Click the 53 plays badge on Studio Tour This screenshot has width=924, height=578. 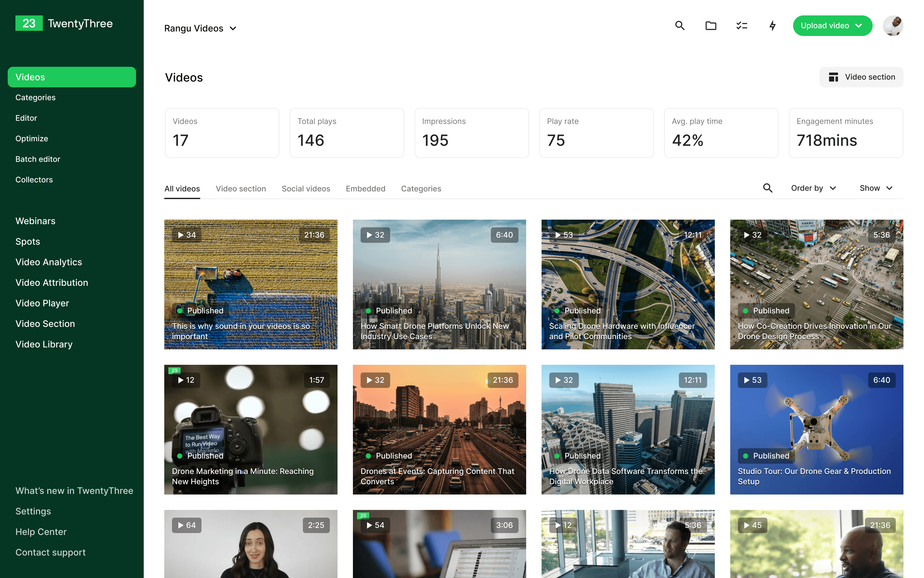(x=753, y=381)
